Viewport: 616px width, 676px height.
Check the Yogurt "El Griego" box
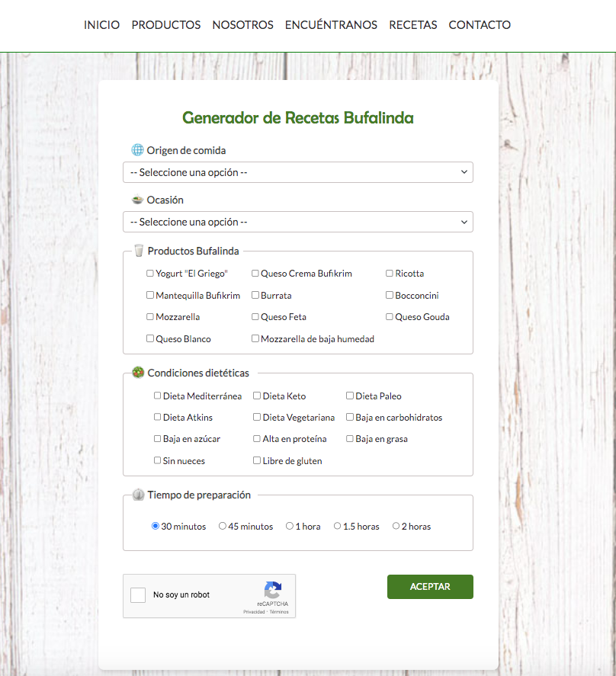coord(150,274)
